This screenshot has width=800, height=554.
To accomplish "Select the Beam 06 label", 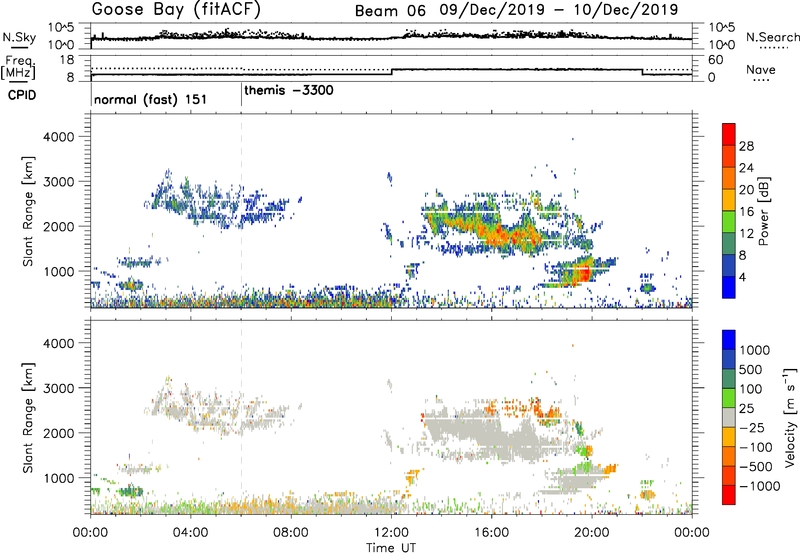I will [390, 11].
